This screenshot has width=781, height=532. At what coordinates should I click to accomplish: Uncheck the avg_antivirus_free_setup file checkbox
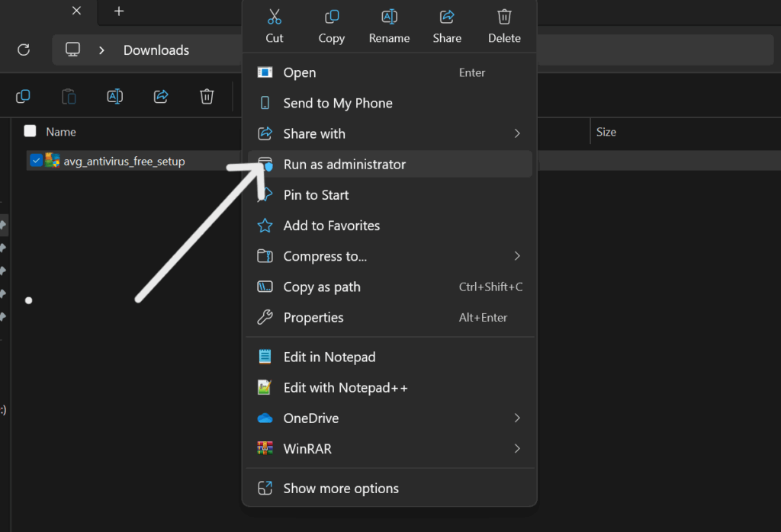pos(35,161)
